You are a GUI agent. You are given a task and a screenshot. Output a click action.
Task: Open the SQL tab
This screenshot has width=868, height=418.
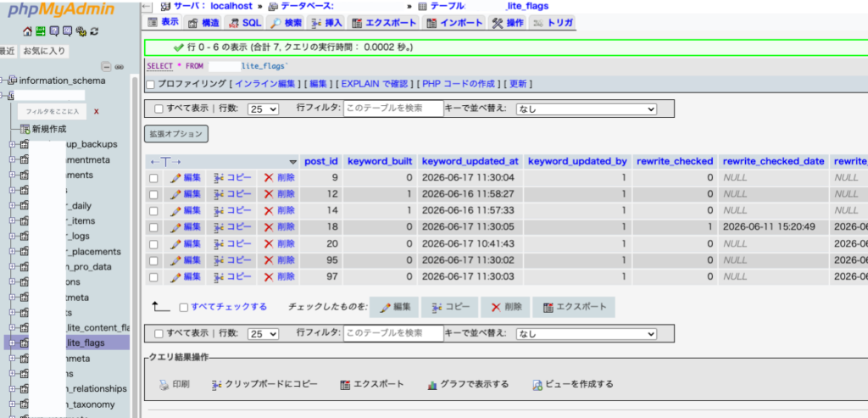(245, 23)
